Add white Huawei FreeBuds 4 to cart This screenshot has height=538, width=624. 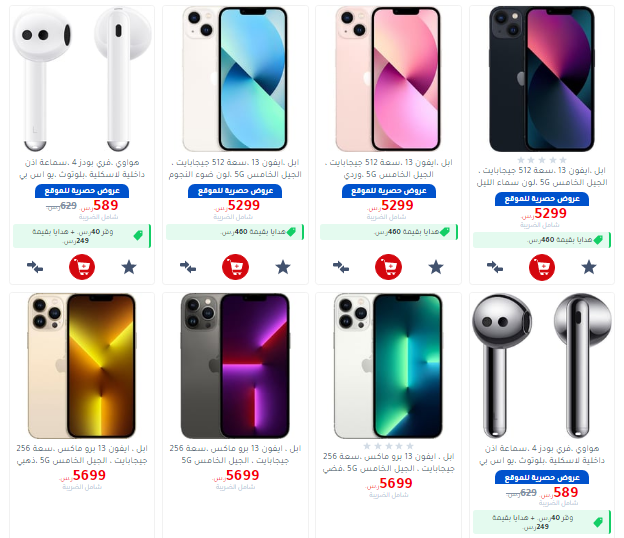pyautogui.click(x=82, y=267)
